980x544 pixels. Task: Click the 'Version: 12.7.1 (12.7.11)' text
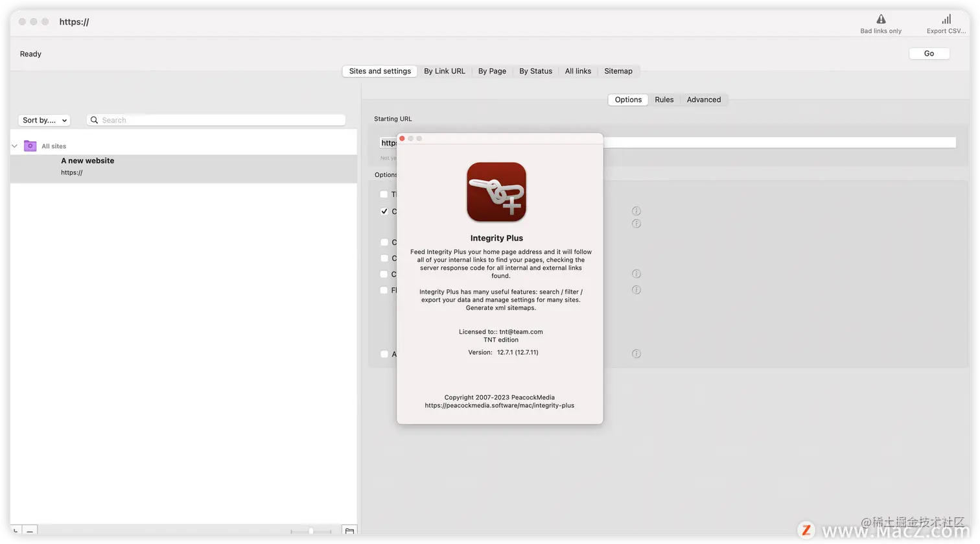tap(503, 353)
